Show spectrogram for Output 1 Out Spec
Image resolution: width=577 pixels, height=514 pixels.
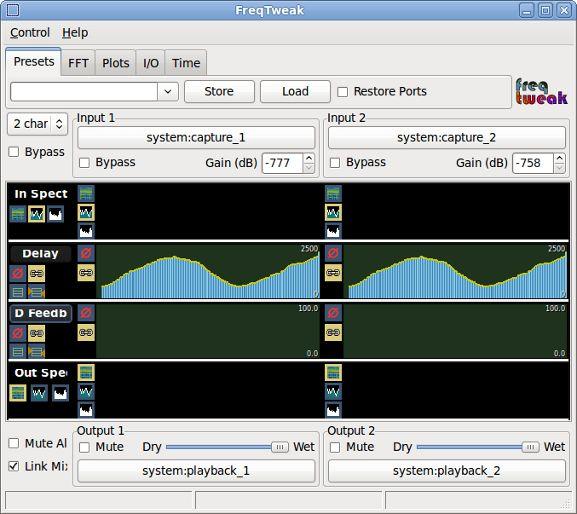pyautogui.click(x=86, y=373)
